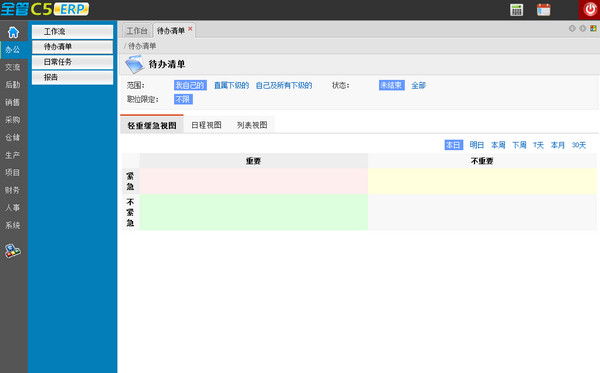600x373 pixels.
Task: Switch to 列表视图 tab
Action: tap(252, 125)
